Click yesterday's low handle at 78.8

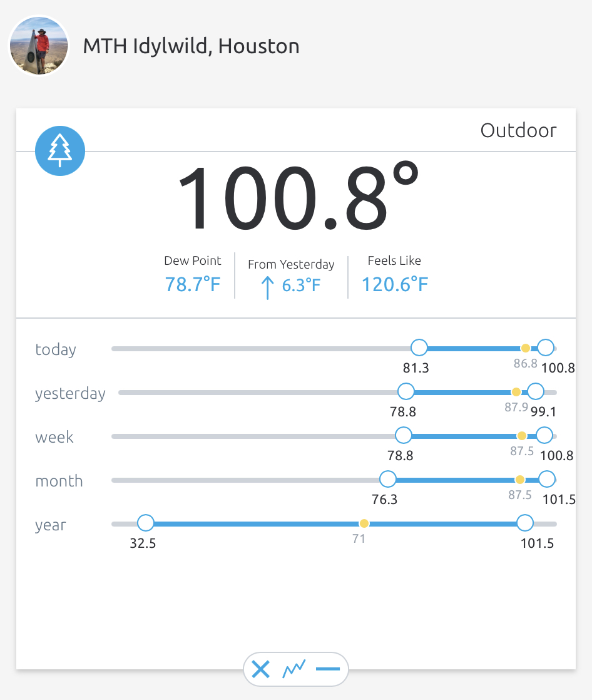(406, 392)
